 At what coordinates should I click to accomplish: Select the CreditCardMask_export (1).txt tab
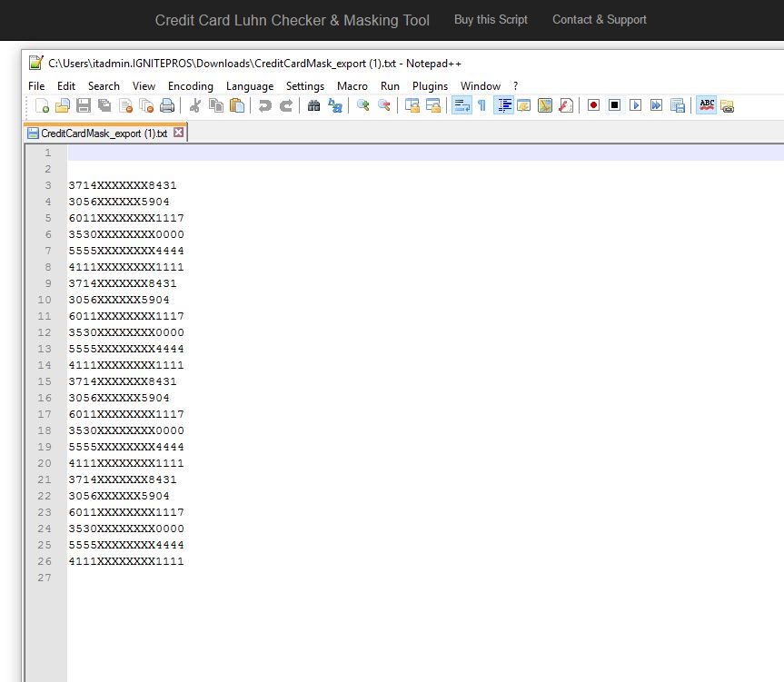tap(100, 133)
